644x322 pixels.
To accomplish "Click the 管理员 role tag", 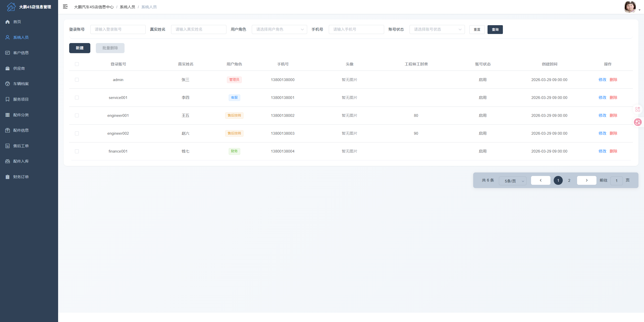I will [234, 80].
